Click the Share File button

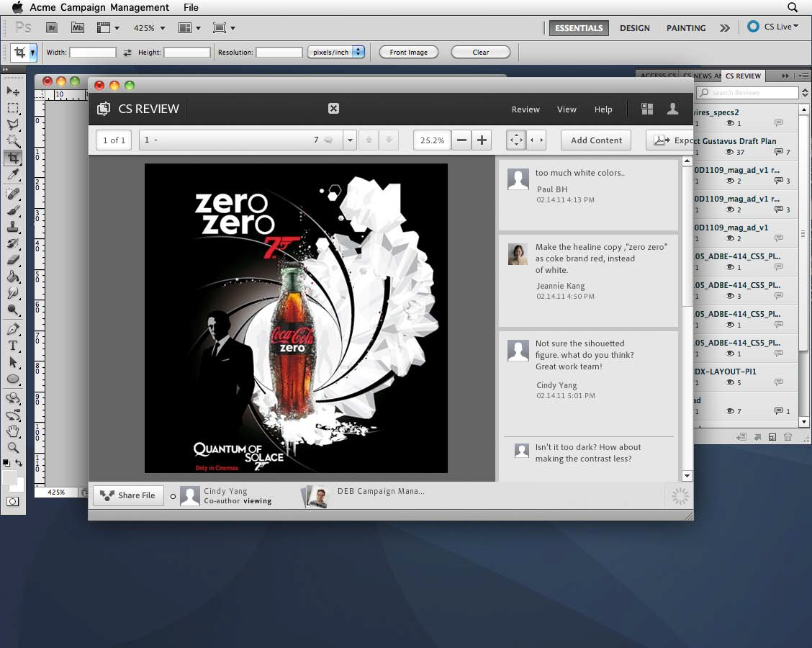click(x=128, y=495)
